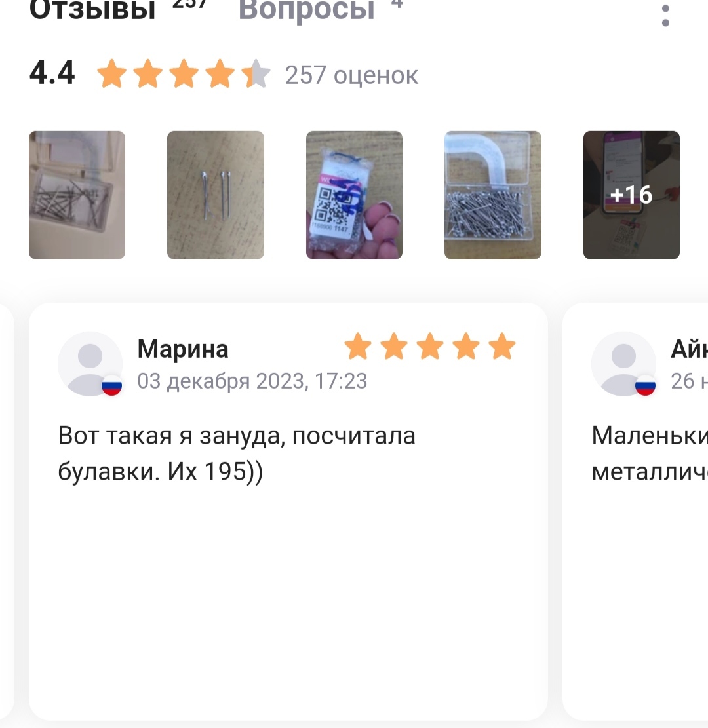Open Марина's review text about 195 pins
708x728 pixels.
click(237, 453)
